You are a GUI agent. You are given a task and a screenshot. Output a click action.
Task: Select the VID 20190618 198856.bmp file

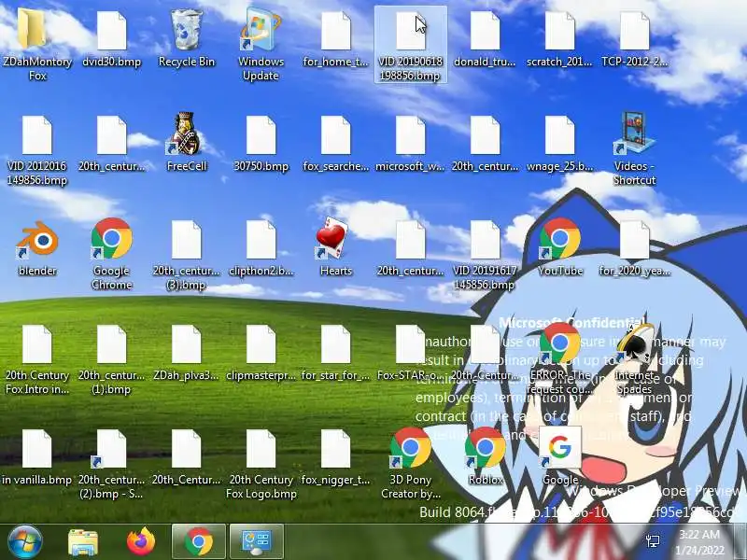pyautogui.click(x=410, y=45)
